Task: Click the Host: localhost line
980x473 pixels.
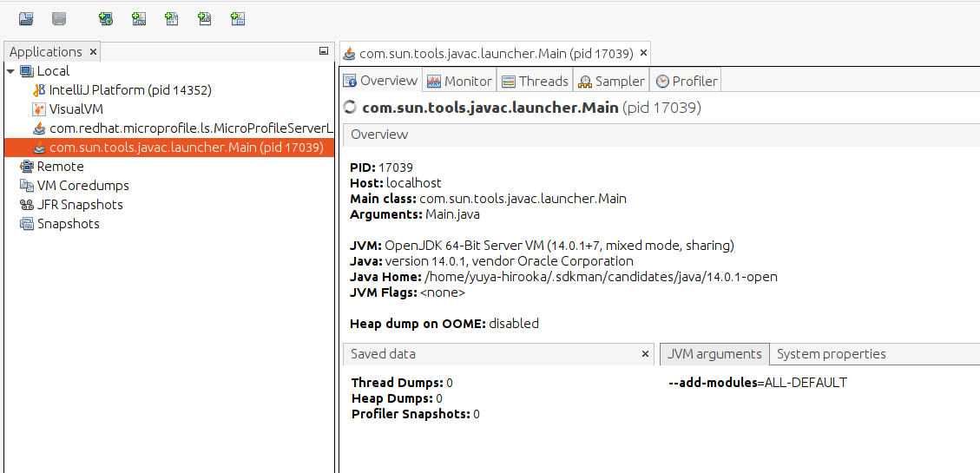Action: click(396, 183)
